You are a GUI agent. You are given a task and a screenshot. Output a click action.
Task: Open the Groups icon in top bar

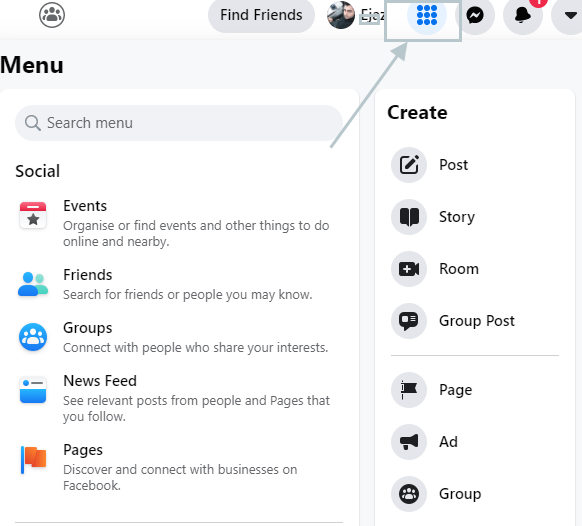tap(52, 15)
